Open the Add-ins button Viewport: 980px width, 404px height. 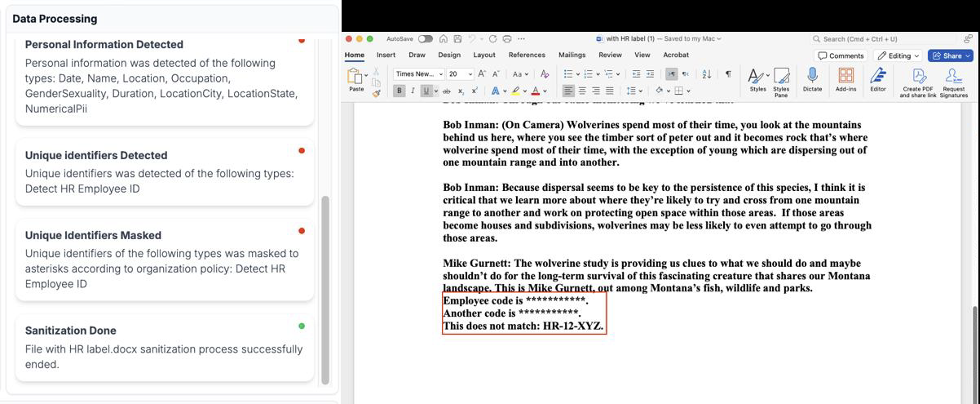click(x=845, y=80)
